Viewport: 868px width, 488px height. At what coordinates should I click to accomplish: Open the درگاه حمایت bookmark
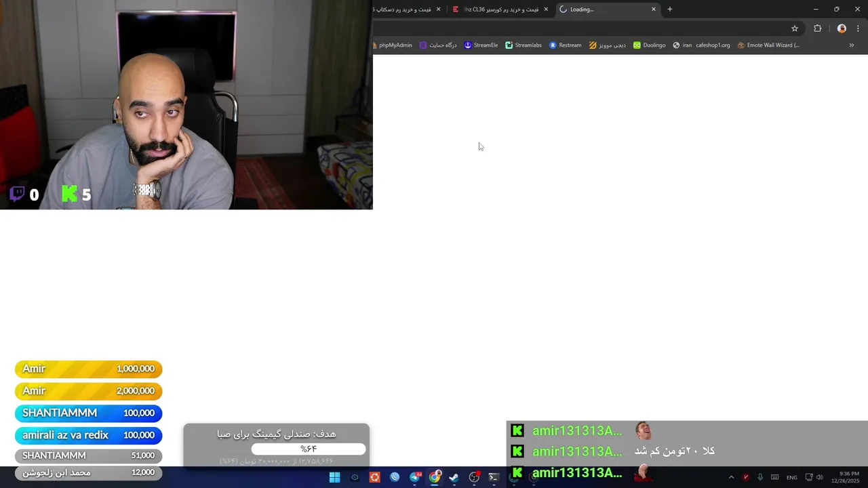tap(438, 45)
